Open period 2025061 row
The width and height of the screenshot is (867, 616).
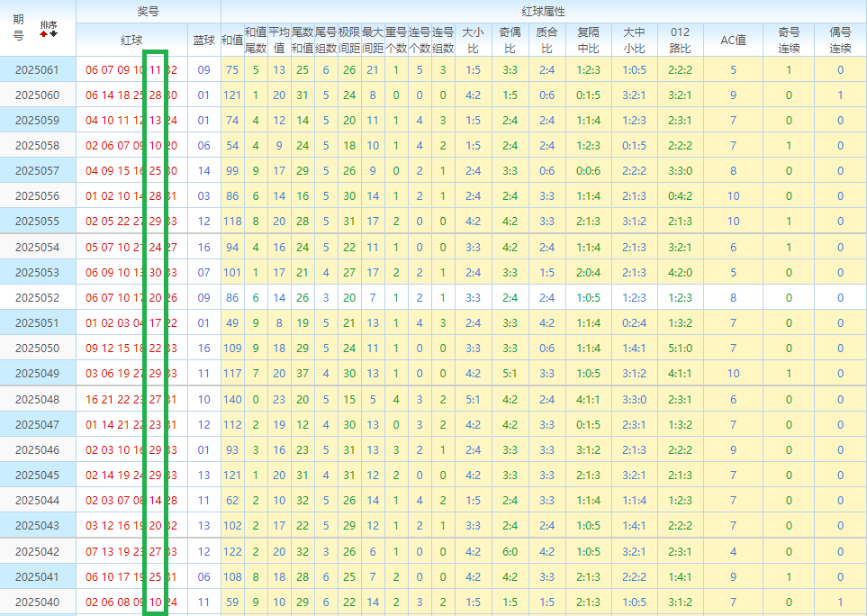[37, 70]
